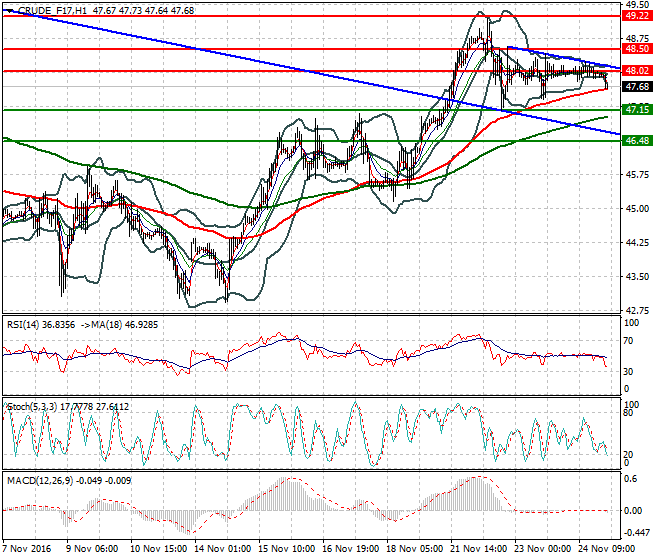Open the chart menu arrow beside CRUDE_F17,H1
The height and width of the screenshot is (560, 660).
pos(10,11)
